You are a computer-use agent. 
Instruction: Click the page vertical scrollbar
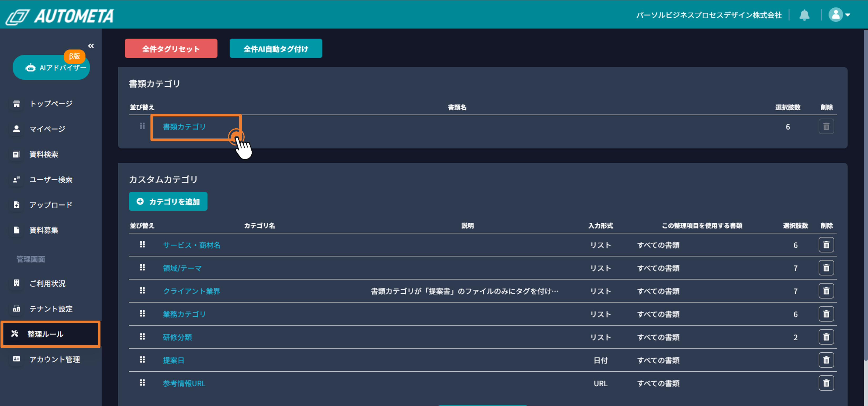point(865,195)
